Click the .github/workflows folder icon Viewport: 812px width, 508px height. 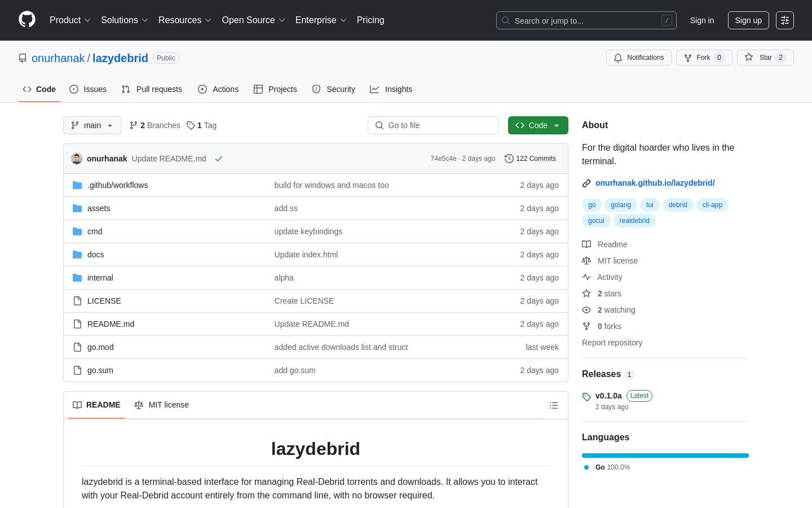pos(77,185)
